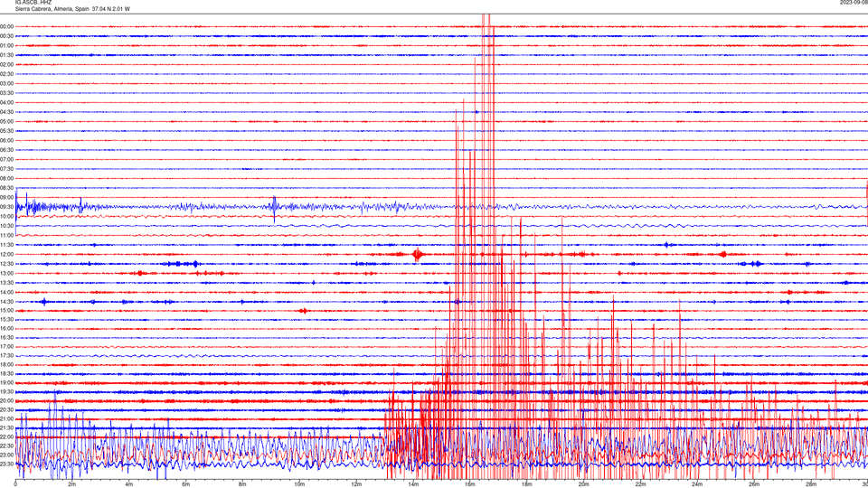The width and height of the screenshot is (868, 488).
Task: Select the 02:00 time row label
Action: click(6, 65)
